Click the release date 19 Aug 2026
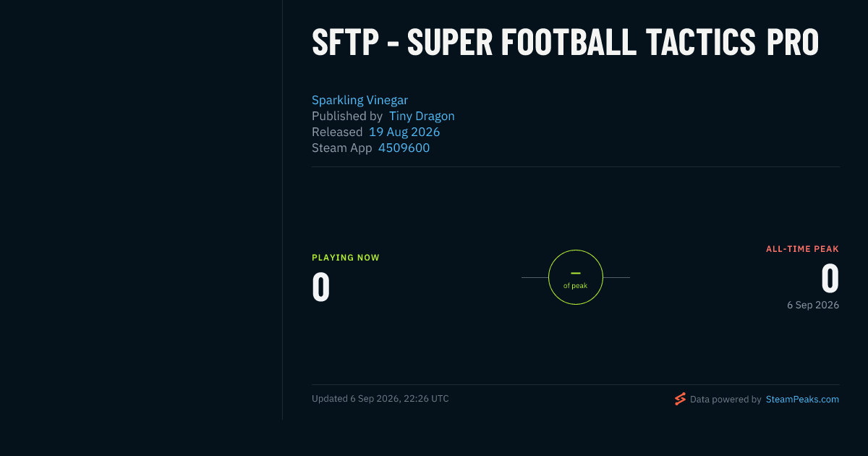The height and width of the screenshot is (456, 868). [404, 132]
